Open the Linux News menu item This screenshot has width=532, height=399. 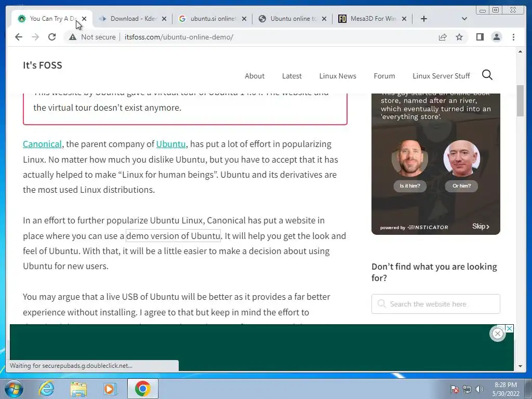click(x=338, y=76)
